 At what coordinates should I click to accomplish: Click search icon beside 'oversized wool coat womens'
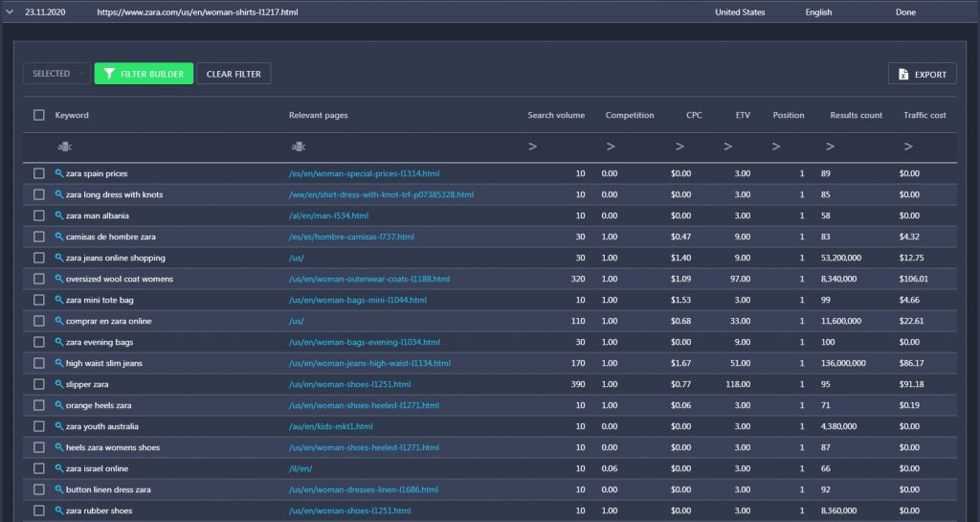58,278
